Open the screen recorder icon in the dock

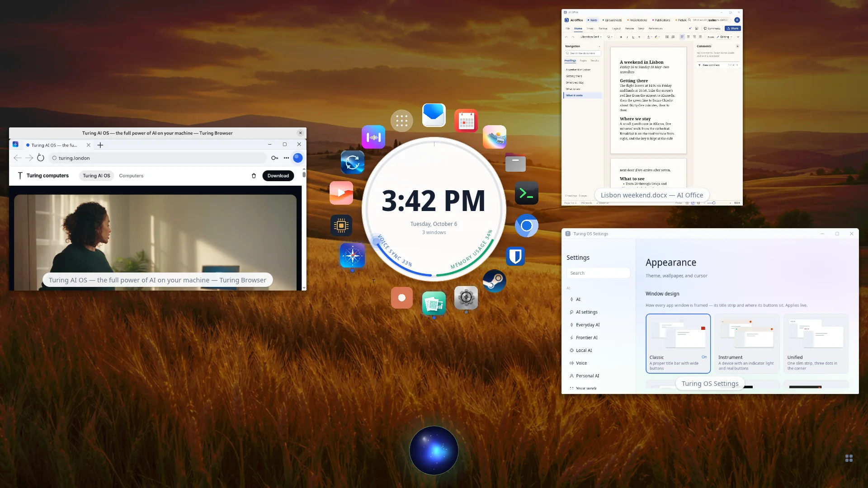402,298
